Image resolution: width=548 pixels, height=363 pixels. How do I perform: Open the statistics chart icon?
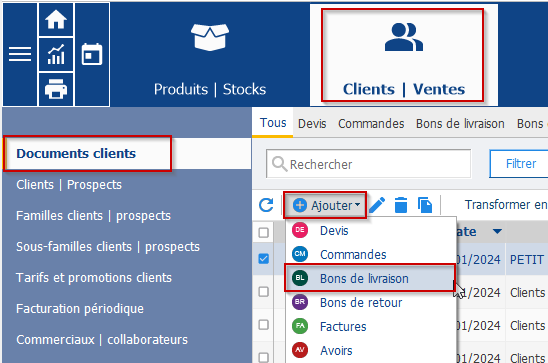pyautogui.click(x=56, y=55)
